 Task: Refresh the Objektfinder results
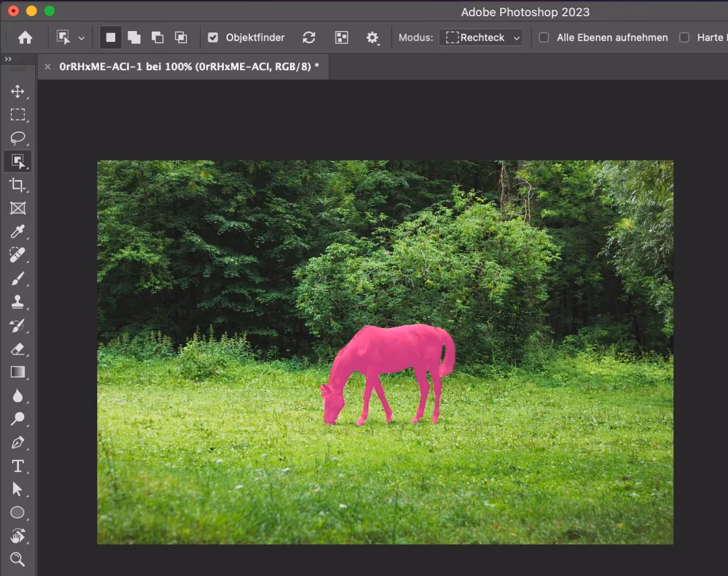[309, 38]
